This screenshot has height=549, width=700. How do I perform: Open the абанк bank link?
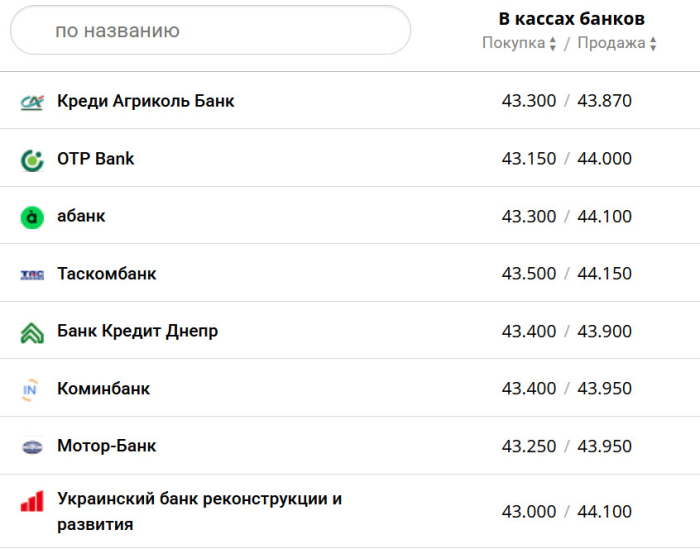click(81, 216)
